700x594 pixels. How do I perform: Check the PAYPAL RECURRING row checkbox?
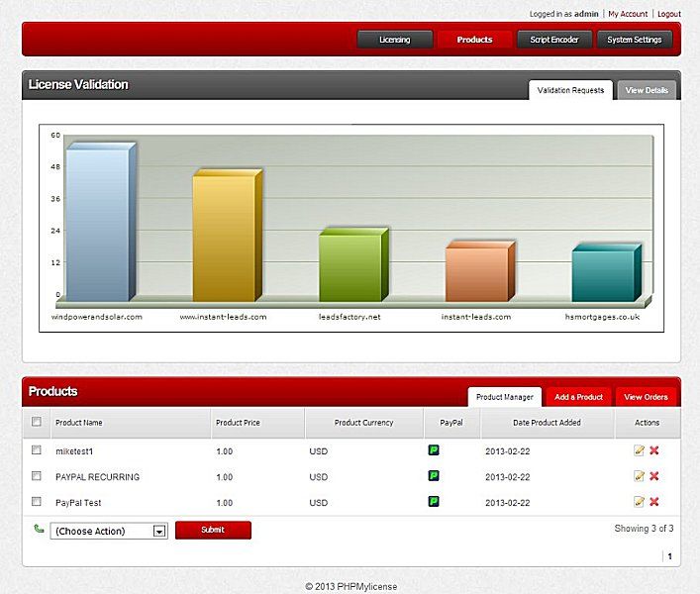click(x=37, y=476)
